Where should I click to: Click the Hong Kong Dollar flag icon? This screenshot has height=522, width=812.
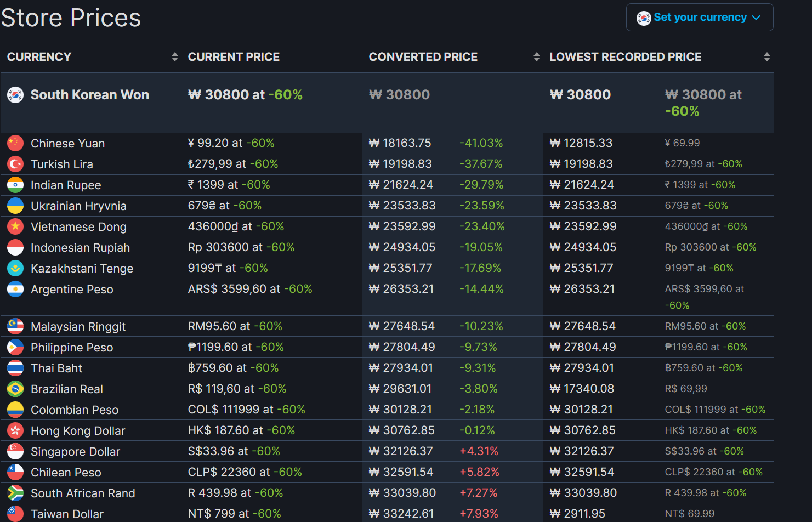coord(15,430)
